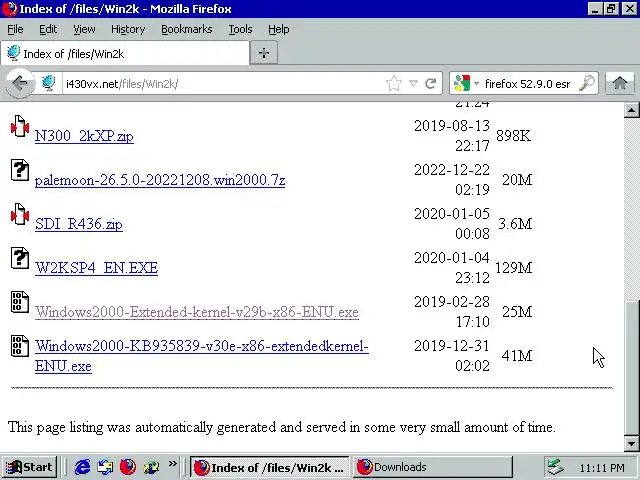The height and width of the screenshot is (480, 640).
Task: Switch to the Downloads window in the taskbar
Action: tap(433, 467)
